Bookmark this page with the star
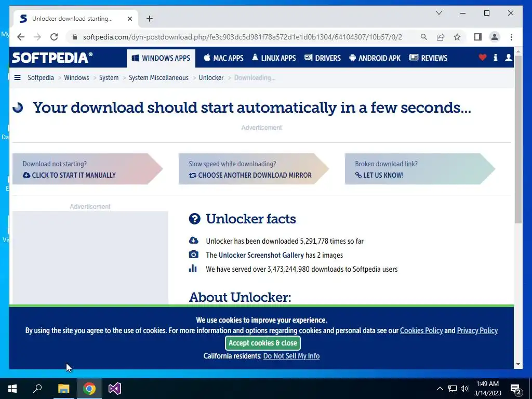 [x=457, y=37]
